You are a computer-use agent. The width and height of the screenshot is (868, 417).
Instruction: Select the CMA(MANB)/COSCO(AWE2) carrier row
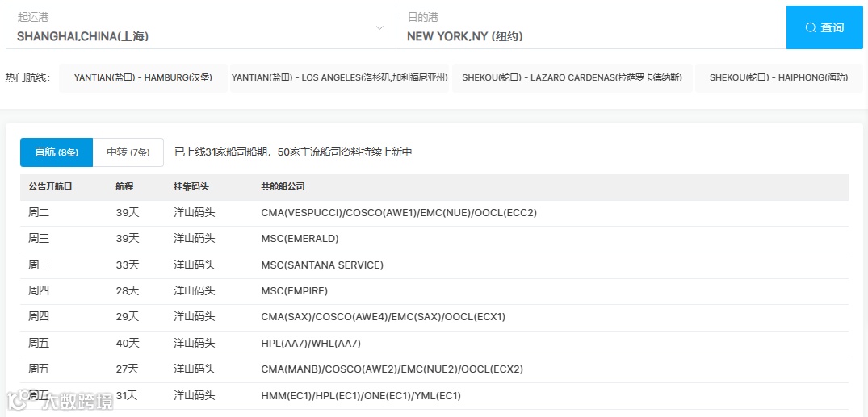coord(434,369)
